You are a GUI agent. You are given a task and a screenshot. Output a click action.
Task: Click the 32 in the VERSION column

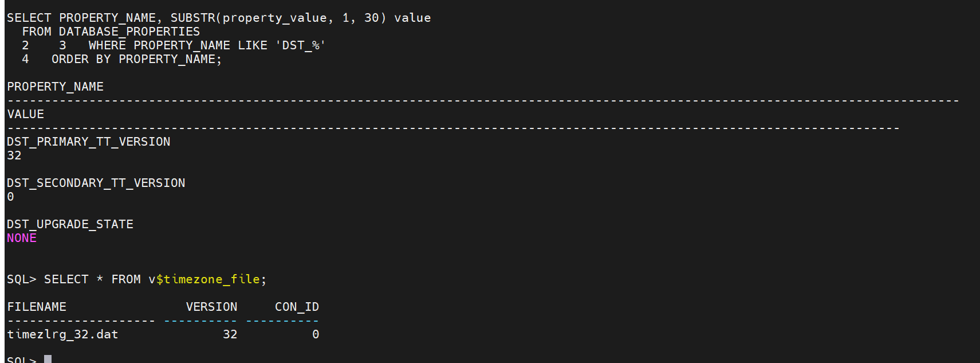pyautogui.click(x=230, y=334)
